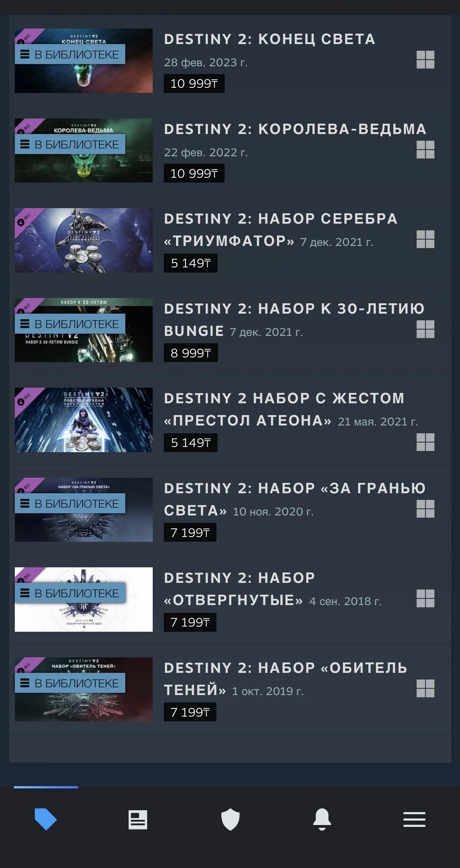Click the Windows icon beside набор «Отвергнутые»
Screen dimensions: 460x868
click(x=426, y=598)
